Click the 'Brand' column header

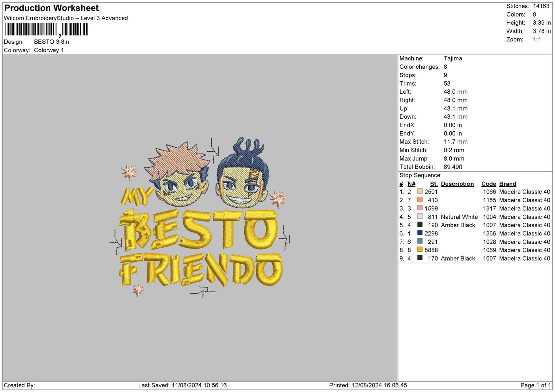(x=507, y=184)
